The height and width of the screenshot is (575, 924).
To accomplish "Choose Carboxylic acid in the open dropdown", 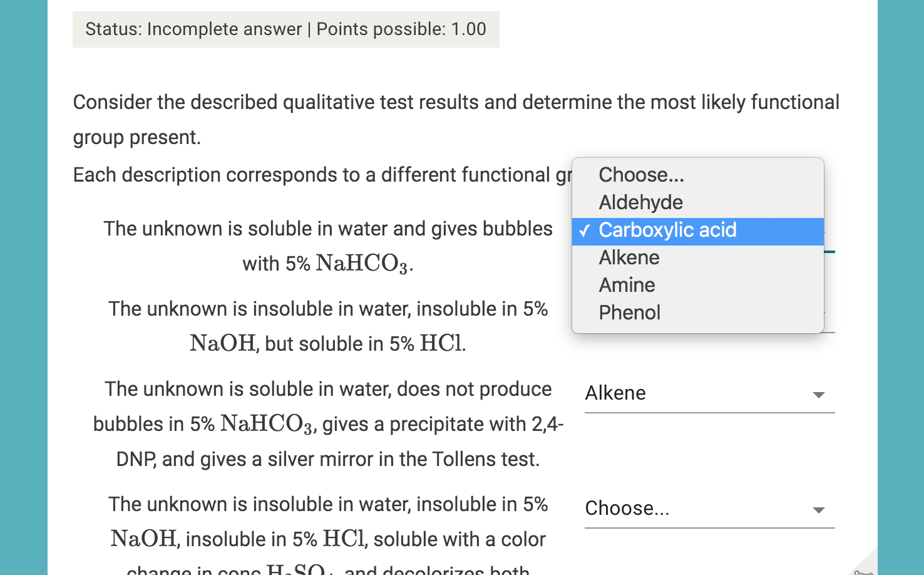I will tap(667, 231).
